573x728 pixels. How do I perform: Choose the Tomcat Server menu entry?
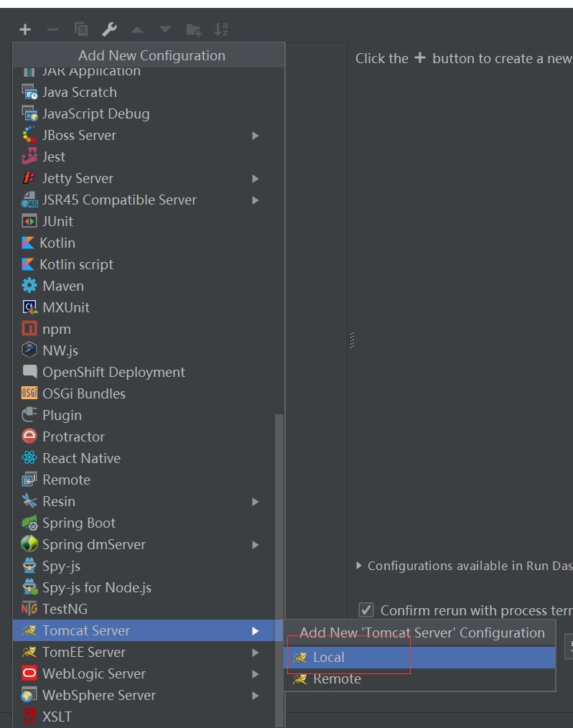tap(148, 630)
